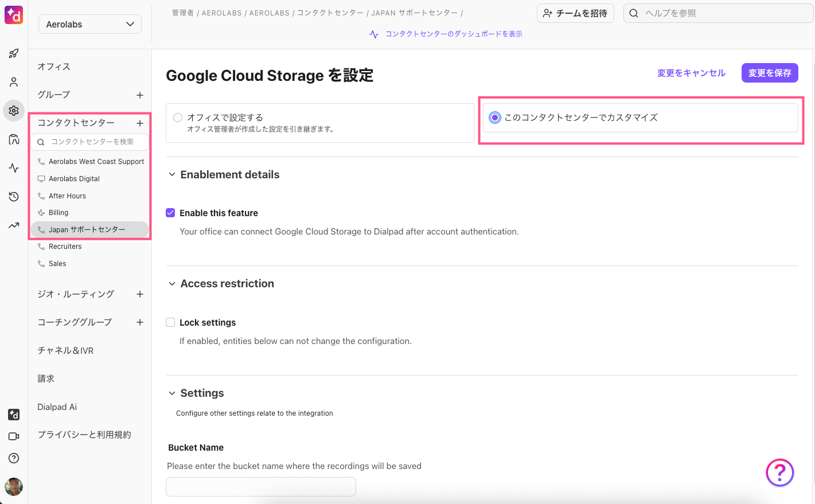Viewport: 815px width, 504px height.
Task: Click the 'コンタクトセンターを検索' search field
Action: (89, 142)
